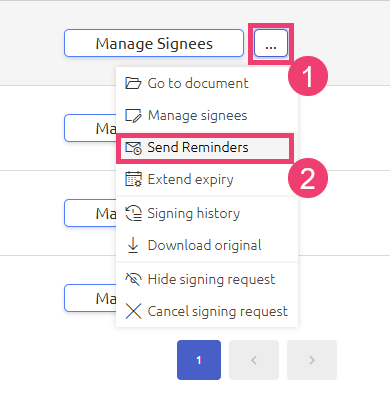This screenshot has width=390, height=399.
Task: Click the envelope clock icon for Send Reminders
Action: 133,148
